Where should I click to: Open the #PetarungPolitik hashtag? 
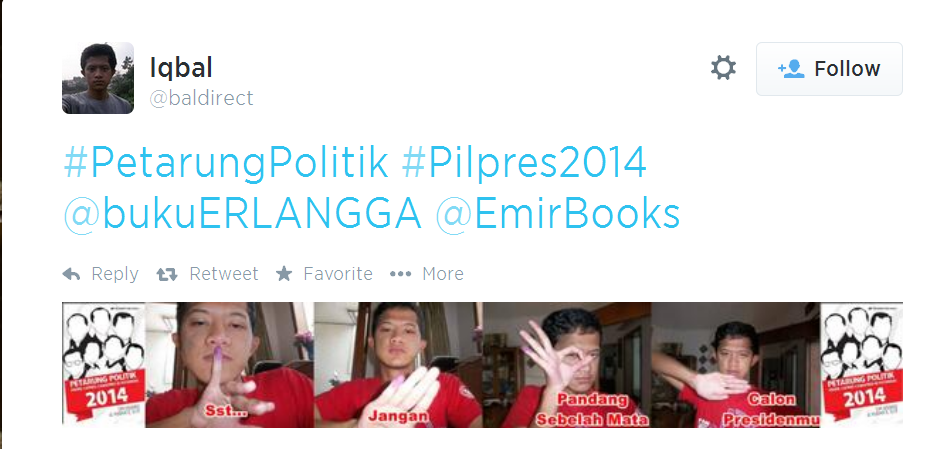tap(226, 163)
